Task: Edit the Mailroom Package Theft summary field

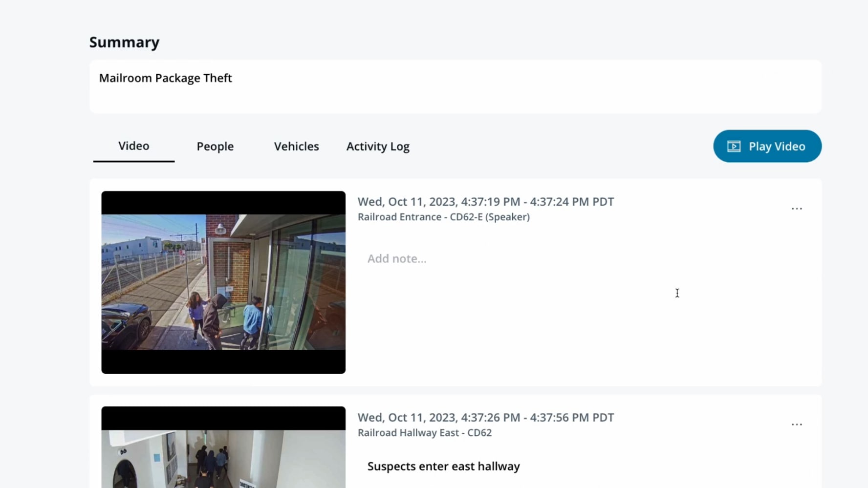Action: coord(455,86)
